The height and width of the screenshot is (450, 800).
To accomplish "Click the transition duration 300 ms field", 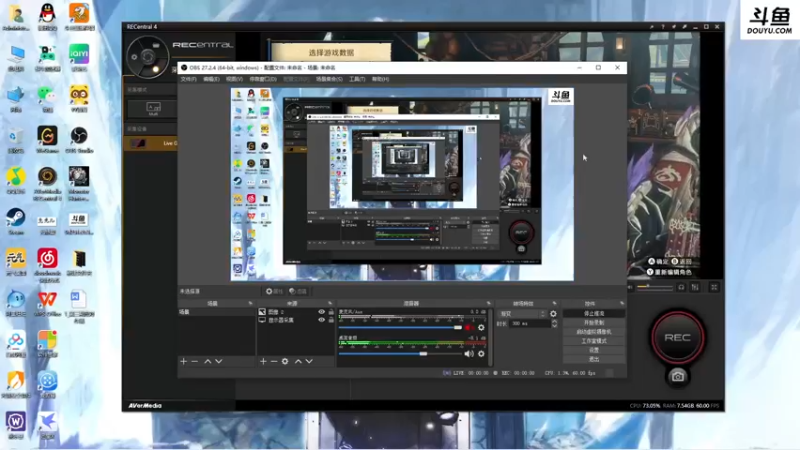I will [530, 323].
